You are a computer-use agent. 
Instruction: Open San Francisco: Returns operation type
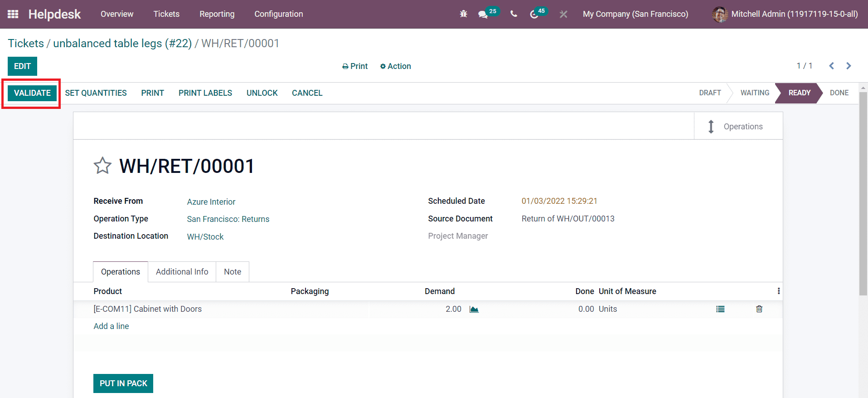(228, 219)
